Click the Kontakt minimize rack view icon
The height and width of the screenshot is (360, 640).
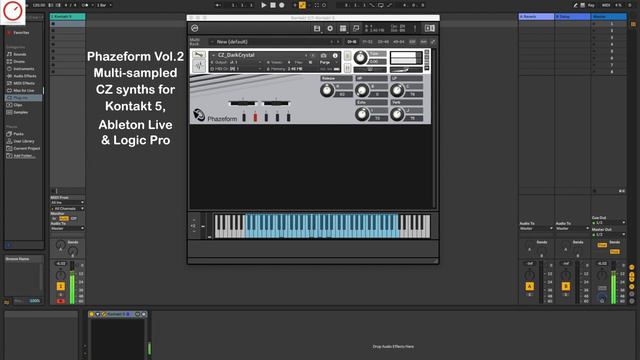(x=356, y=28)
